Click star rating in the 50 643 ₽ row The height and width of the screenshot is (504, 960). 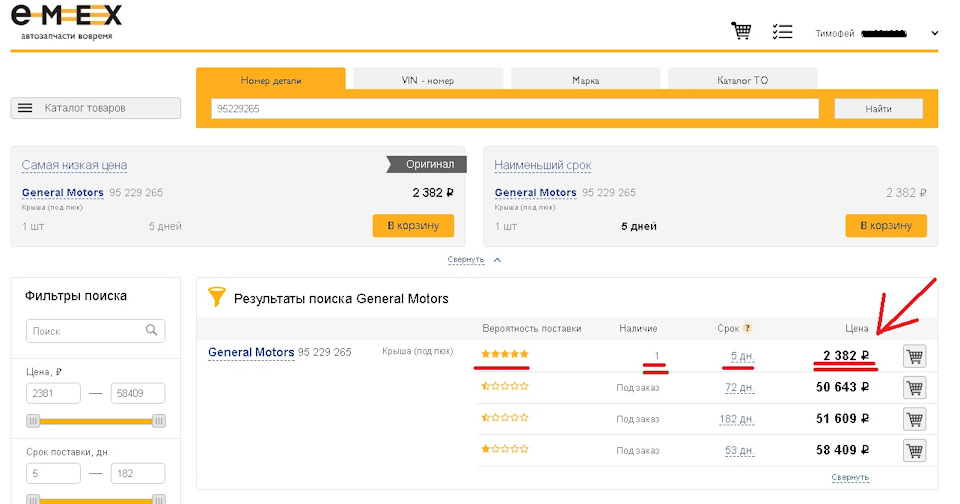coord(504,386)
